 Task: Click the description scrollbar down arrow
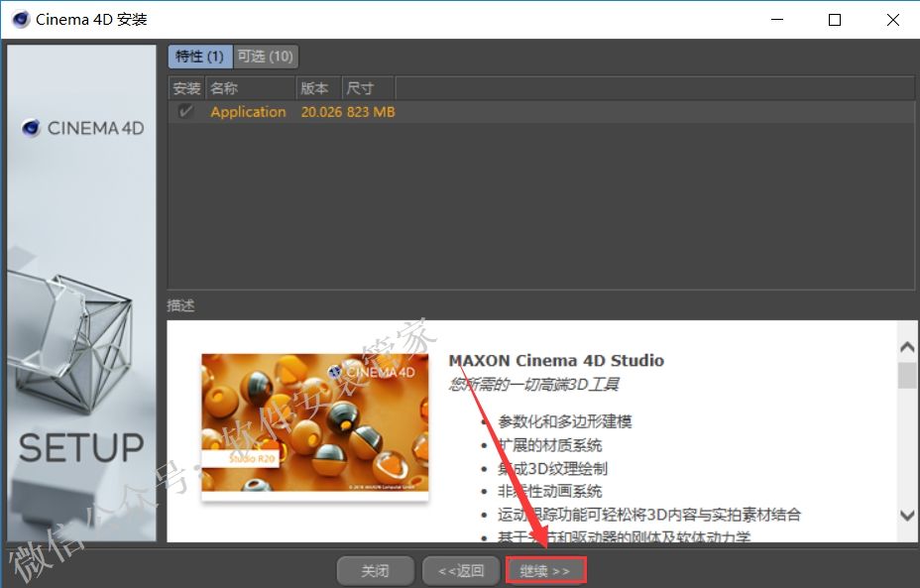pyautogui.click(x=906, y=515)
